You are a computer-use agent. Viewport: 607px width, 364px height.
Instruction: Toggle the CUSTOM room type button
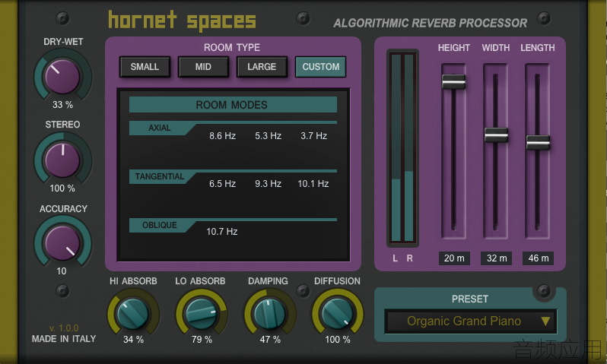tap(320, 67)
